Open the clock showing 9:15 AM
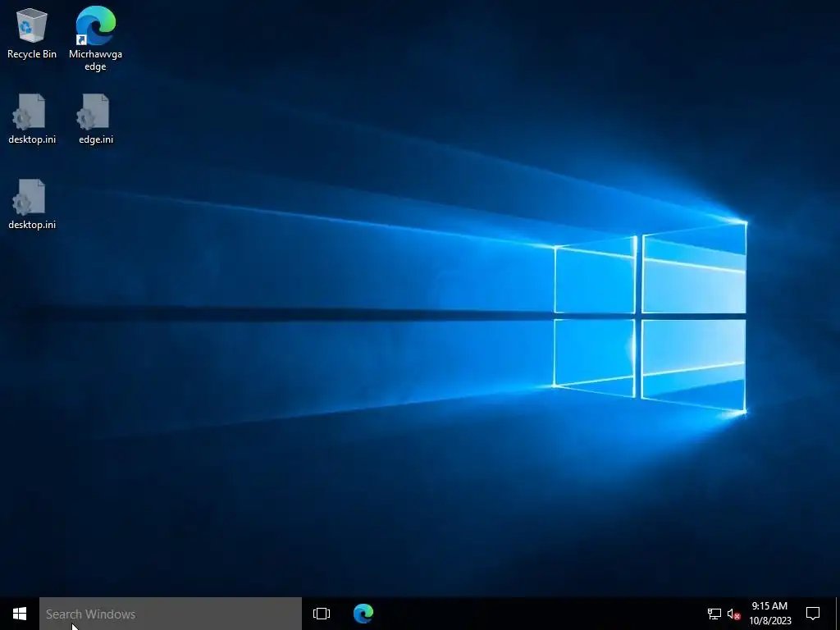 (x=769, y=614)
